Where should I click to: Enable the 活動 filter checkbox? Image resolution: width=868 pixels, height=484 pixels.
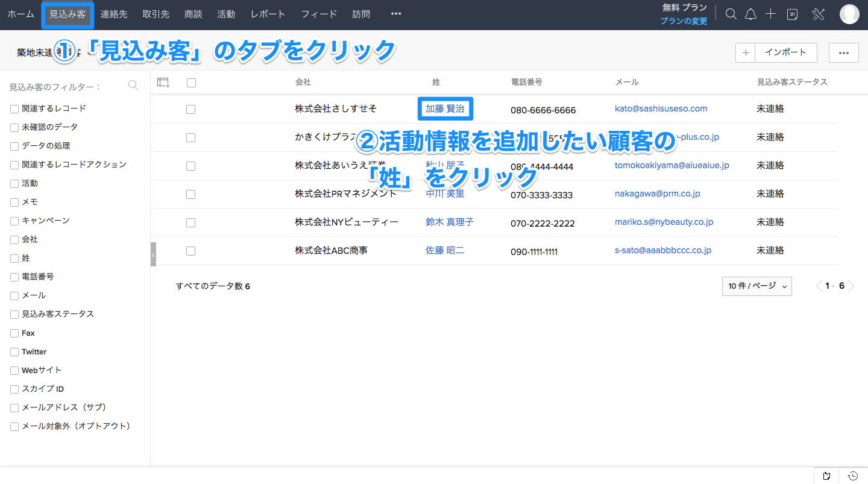point(14,184)
